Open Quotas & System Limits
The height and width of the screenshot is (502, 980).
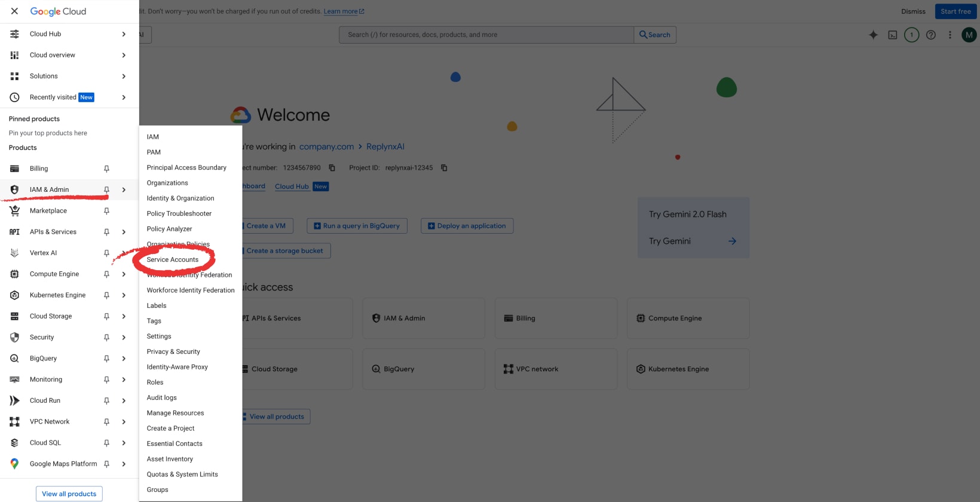coord(182,475)
